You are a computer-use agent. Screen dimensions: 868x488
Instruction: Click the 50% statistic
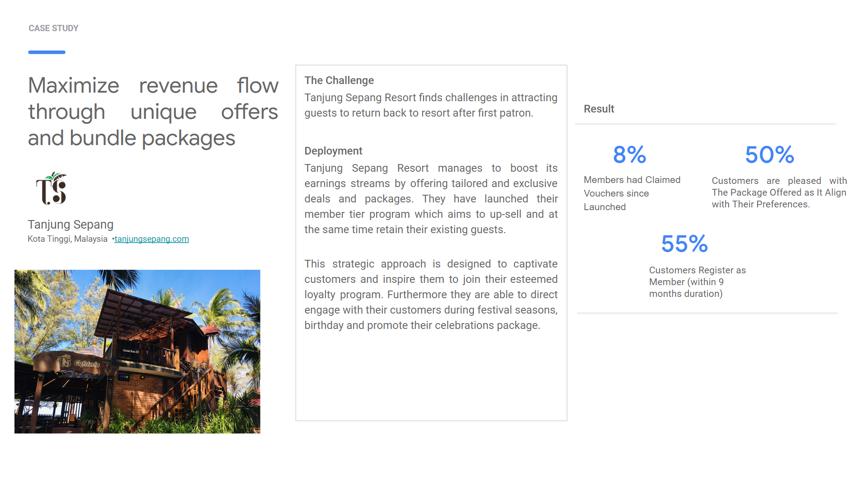pos(769,155)
